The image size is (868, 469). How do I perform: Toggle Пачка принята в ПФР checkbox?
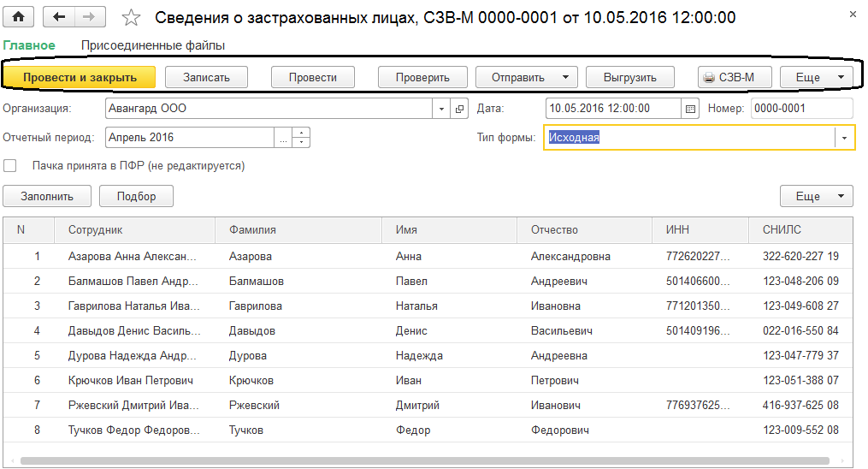click(x=10, y=166)
